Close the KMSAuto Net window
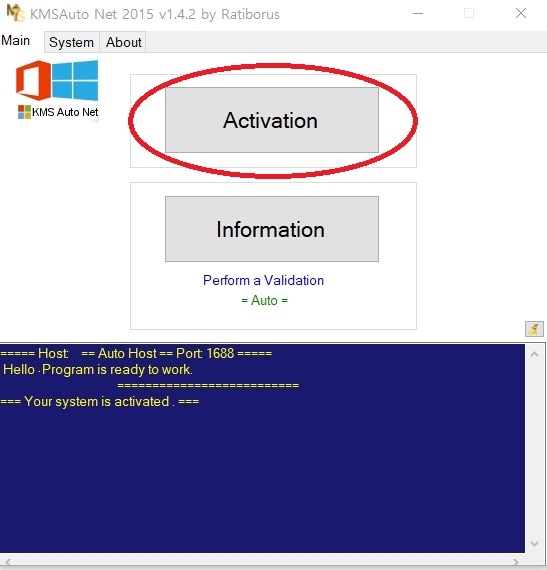Screen dimensions: 547x570 pos(521,13)
